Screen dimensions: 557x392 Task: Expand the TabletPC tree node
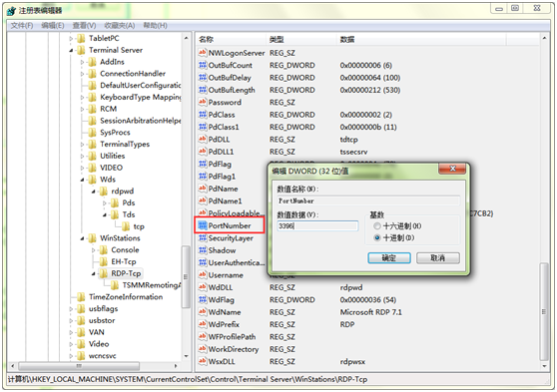point(71,38)
